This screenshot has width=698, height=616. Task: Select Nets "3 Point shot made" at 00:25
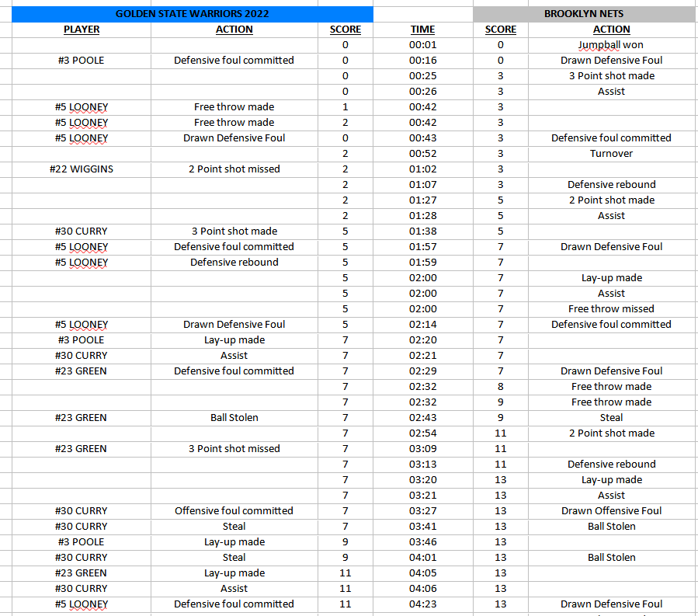(x=612, y=76)
